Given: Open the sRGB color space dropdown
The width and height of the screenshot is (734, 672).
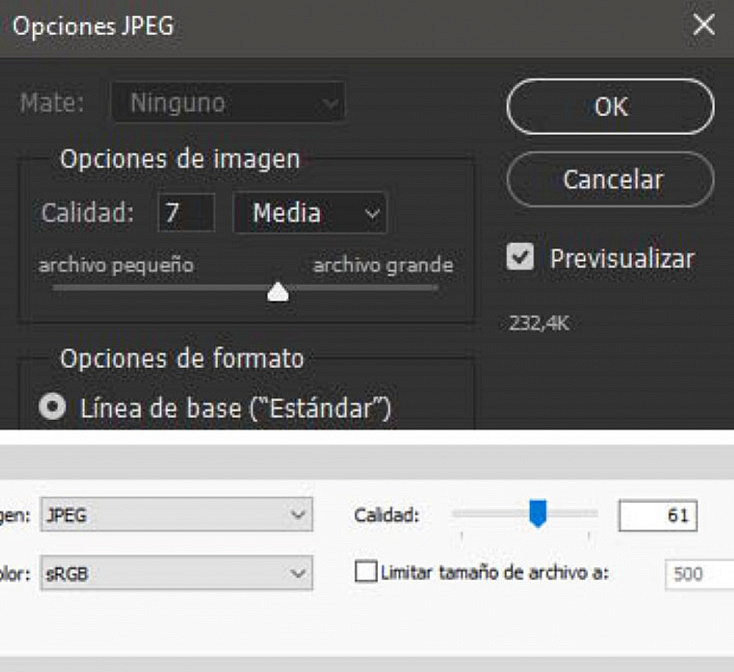Looking at the screenshot, I should (x=176, y=573).
